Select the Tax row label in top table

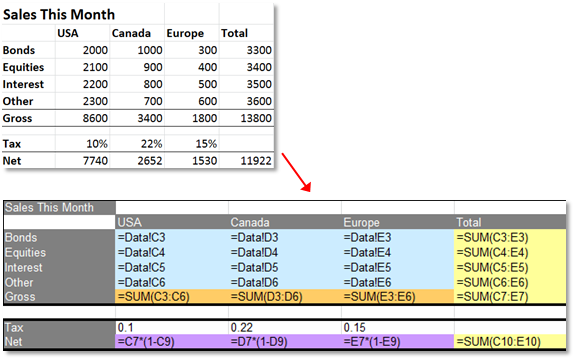pos(12,144)
